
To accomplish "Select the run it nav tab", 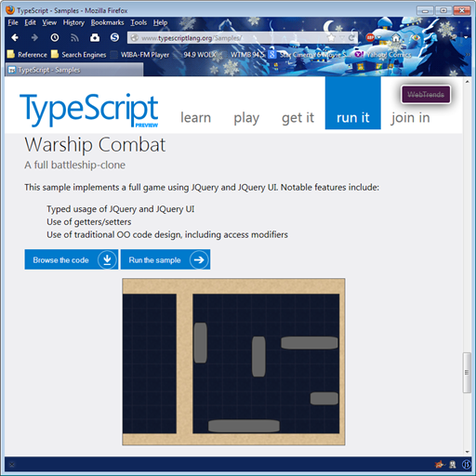I will point(353,103).
